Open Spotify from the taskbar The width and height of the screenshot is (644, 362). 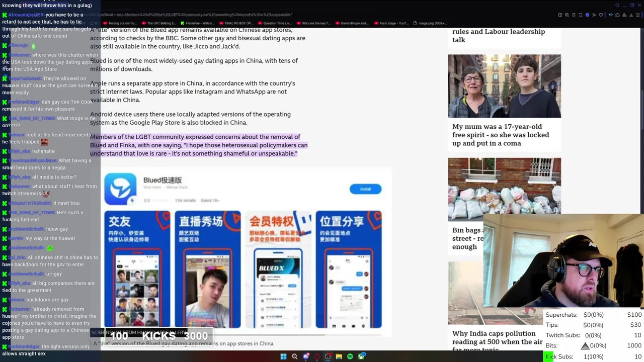[x=350, y=356]
